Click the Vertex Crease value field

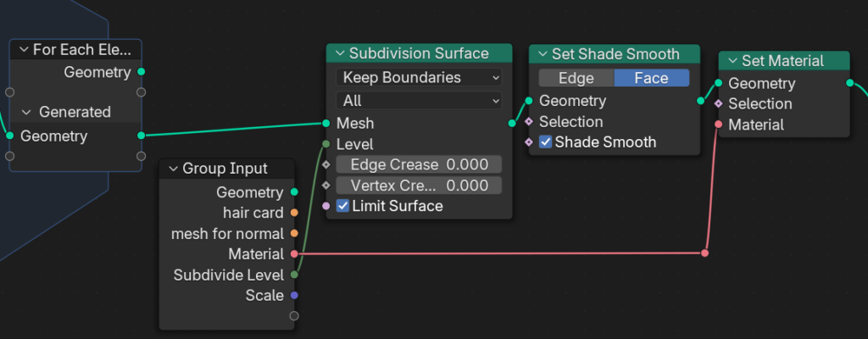click(419, 186)
